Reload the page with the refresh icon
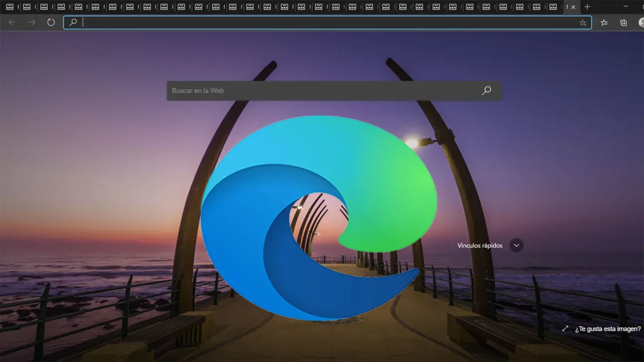The width and height of the screenshot is (644, 362). pos(51,23)
